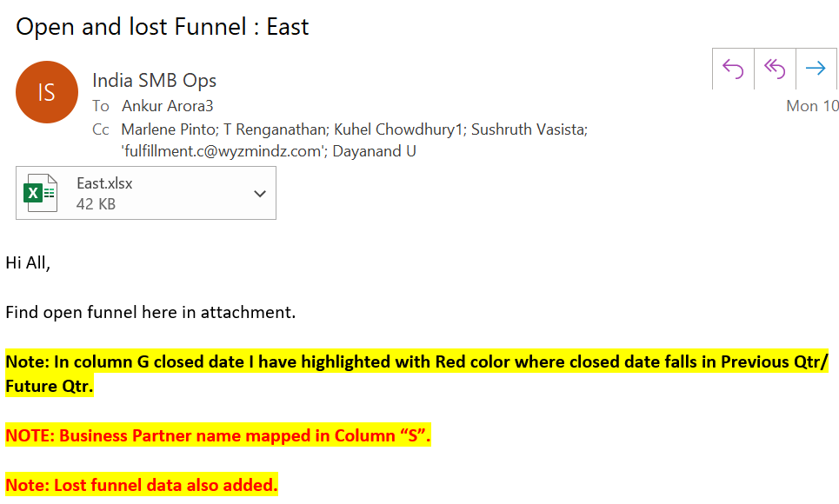Click the subject 'Open and lost Funnel : East'

(x=163, y=27)
